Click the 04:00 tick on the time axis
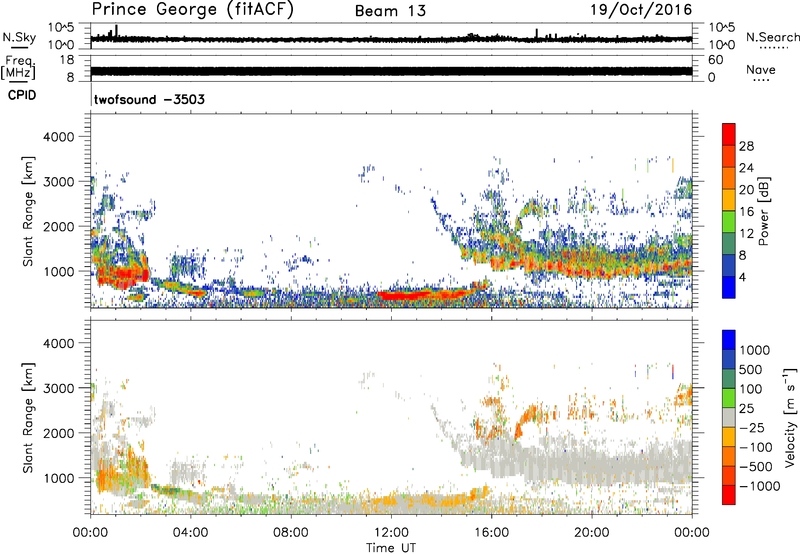This screenshot has width=800, height=554. coord(190,533)
